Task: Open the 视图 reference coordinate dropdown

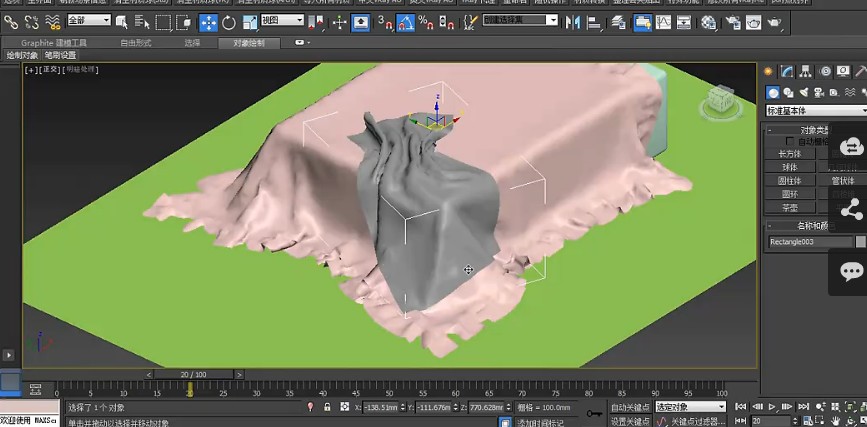Action: point(283,20)
